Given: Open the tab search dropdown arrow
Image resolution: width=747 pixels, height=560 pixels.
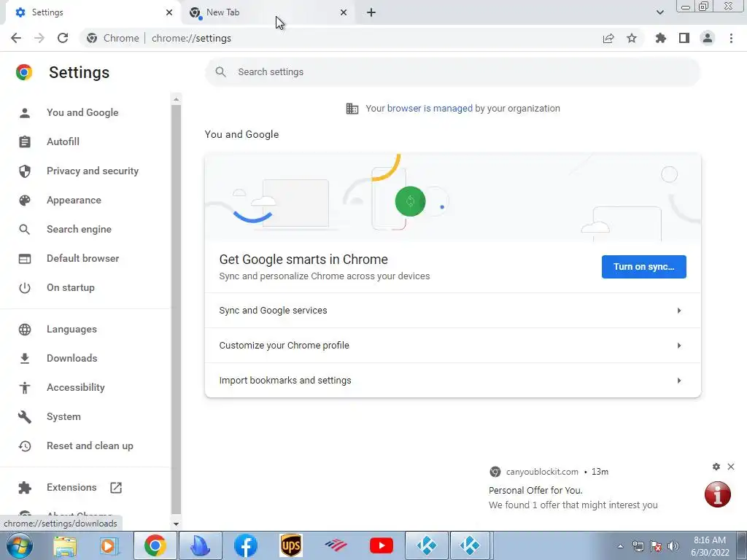Looking at the screenshot, I should [x=659, y=12].
